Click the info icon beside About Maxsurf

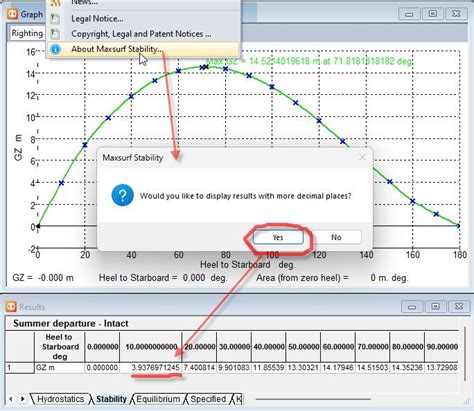click(55, 50)
